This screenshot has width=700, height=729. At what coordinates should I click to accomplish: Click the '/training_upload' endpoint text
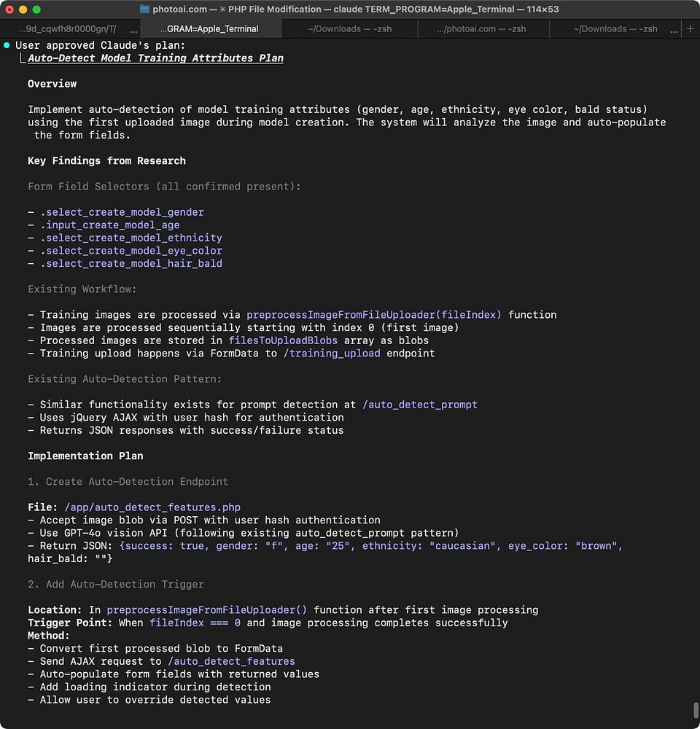coord(332,354)
